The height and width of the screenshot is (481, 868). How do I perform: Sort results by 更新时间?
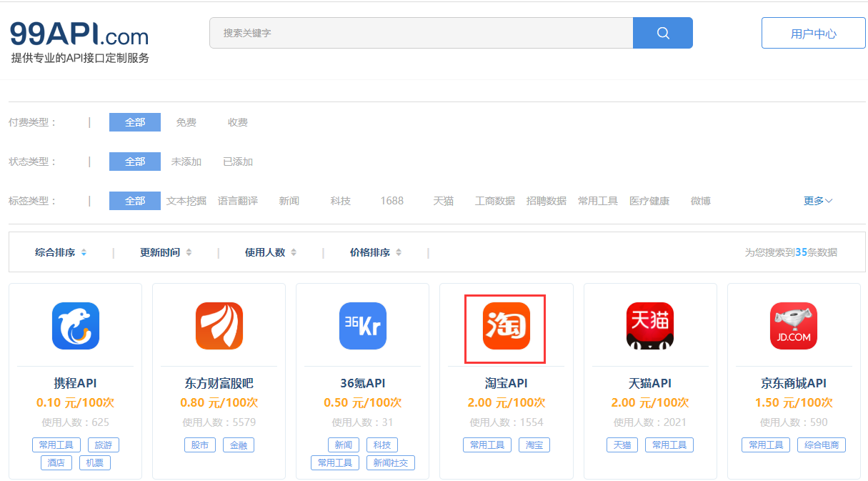click(x=165, y=252)
